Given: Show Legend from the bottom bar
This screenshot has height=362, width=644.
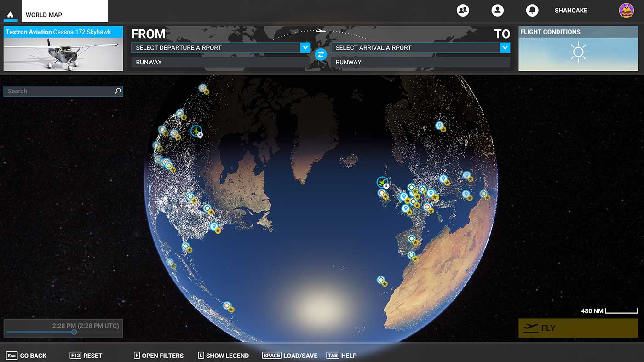Looking at the screenshot, I should (x=223, y=356).
